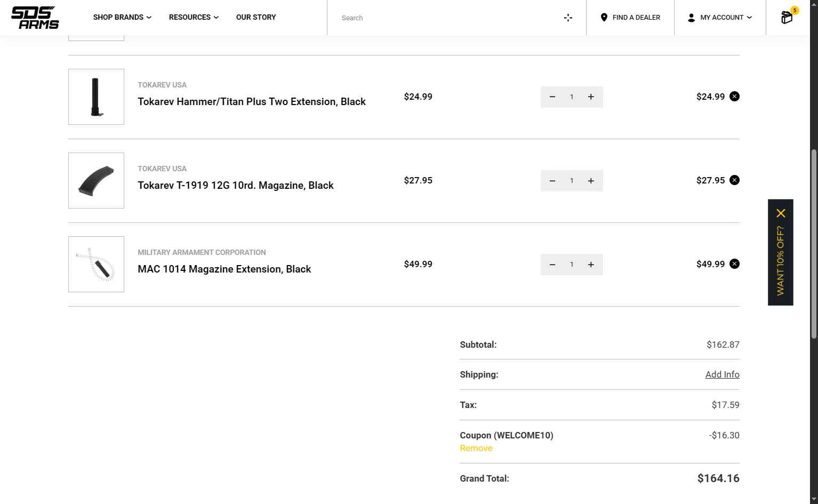Click Tokarev USA label above Hammer/Titan Extension

(162, 85)
